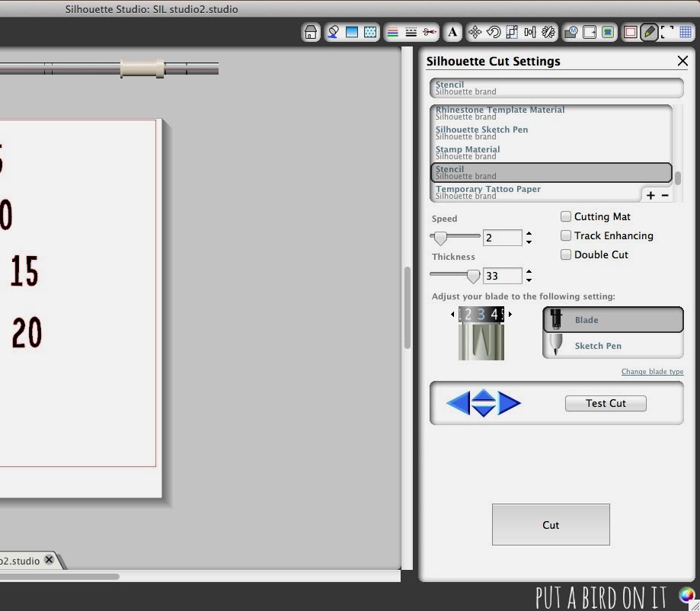Open the Align window
Screen dimensions: 700x611
[530, 32]
